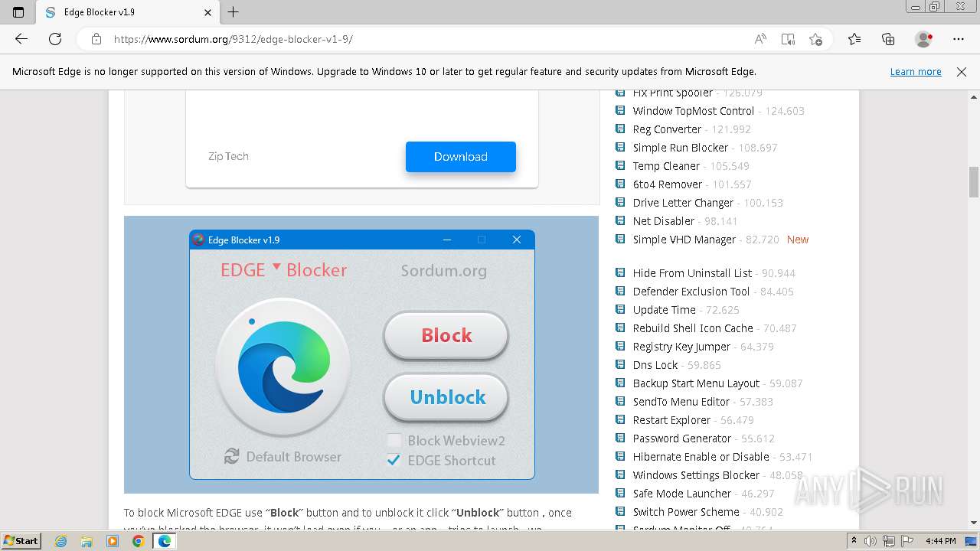Select the Edge Blocker v1.9 tab
This screenshot has height=551, width=980.
(x=128, y=12)
